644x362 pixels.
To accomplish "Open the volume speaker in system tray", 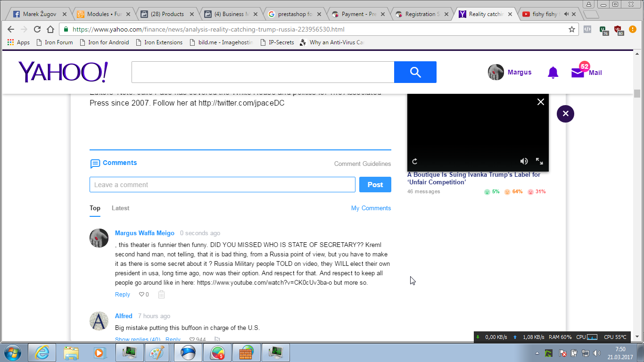I will coord(597,353).
